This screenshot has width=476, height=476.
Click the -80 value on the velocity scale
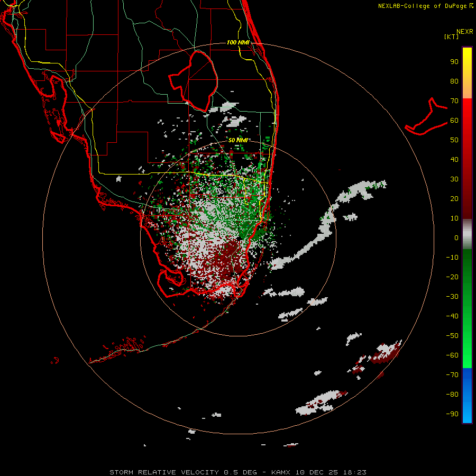(452, 395)
